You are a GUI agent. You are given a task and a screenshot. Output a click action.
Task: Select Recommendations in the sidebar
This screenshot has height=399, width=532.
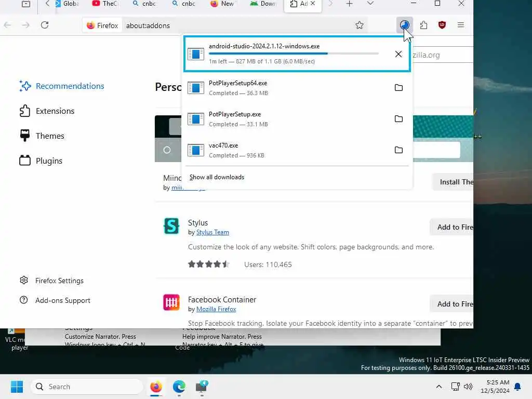(62, 86)
